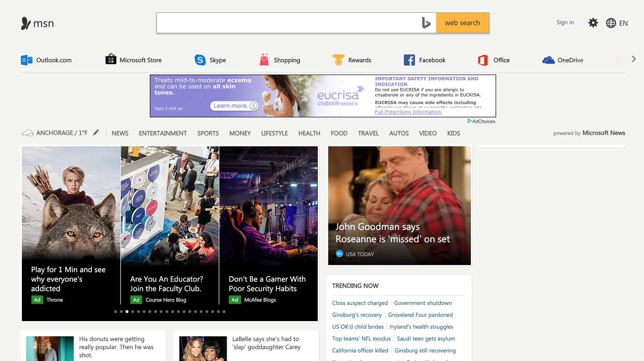Open the John Goodman Roseanne story image

point(399,205)
